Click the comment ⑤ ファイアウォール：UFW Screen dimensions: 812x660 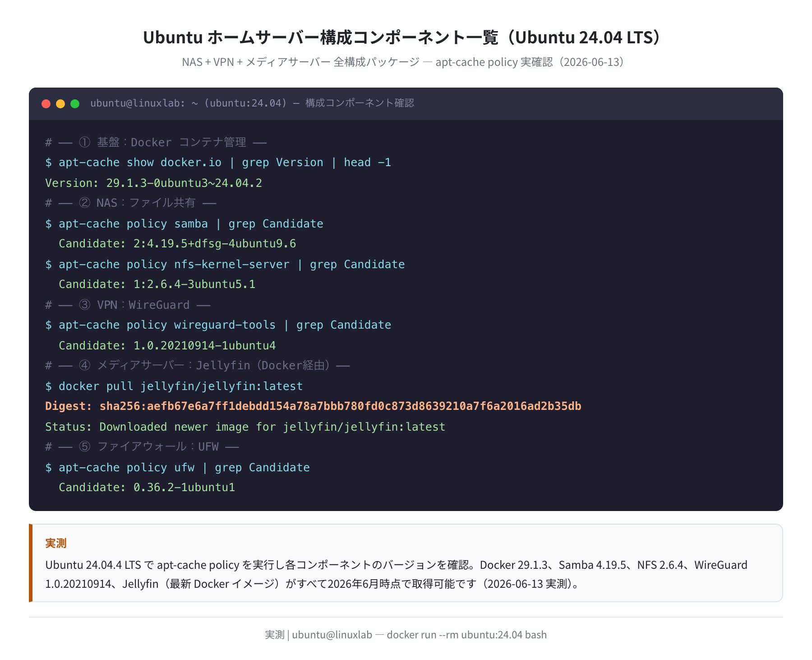pyautogui.click(x=142, y=447)
